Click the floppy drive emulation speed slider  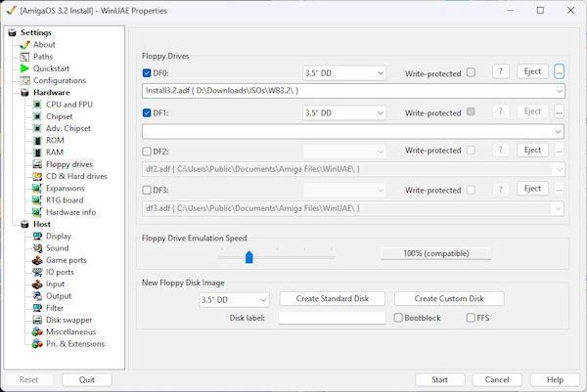249,257
